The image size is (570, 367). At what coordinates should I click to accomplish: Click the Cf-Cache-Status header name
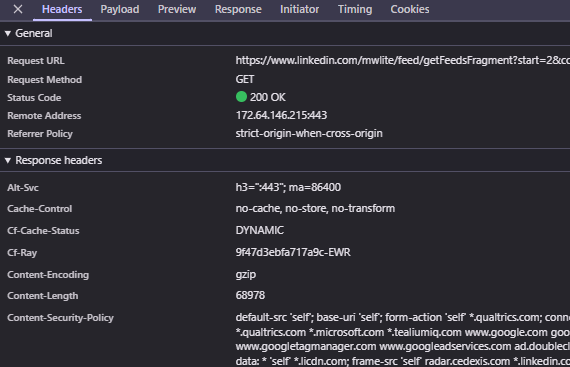[43, 231]
